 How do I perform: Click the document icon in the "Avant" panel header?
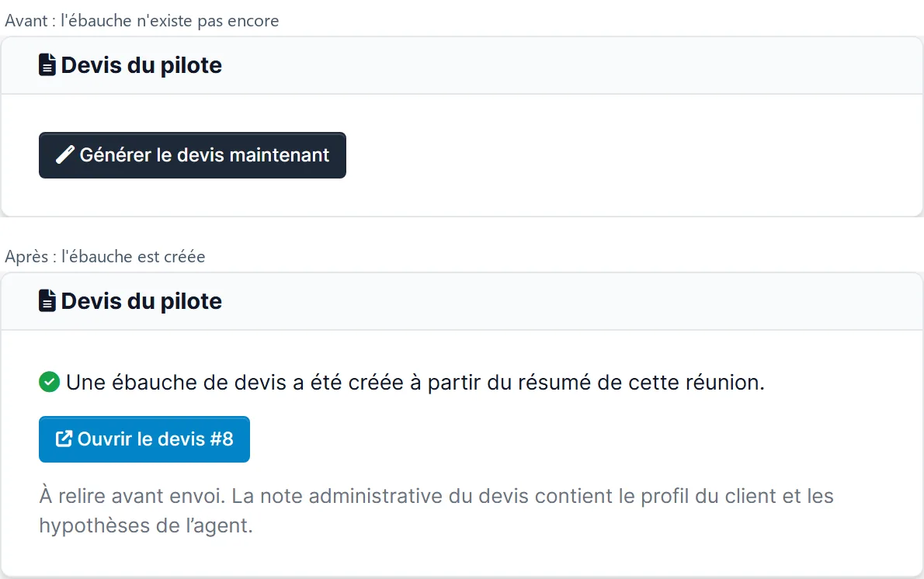(47, 64)
